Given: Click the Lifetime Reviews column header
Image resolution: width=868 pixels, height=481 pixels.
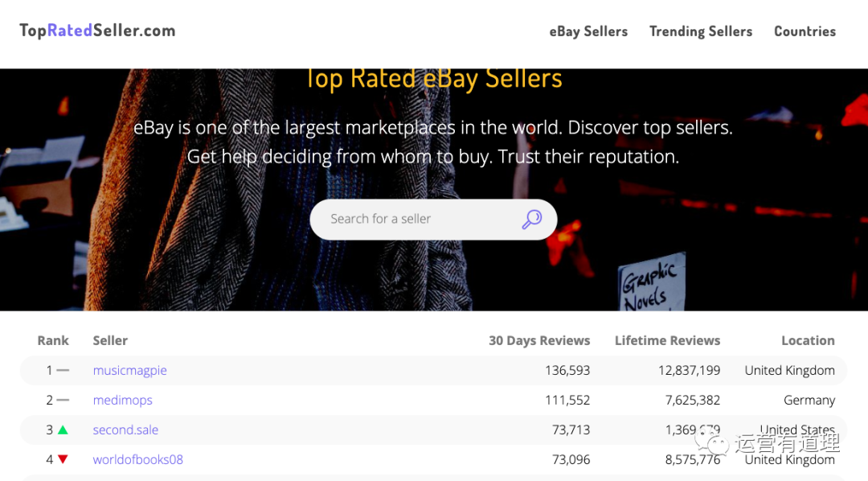Looking at the screenshot, I should tap(668, 340).
